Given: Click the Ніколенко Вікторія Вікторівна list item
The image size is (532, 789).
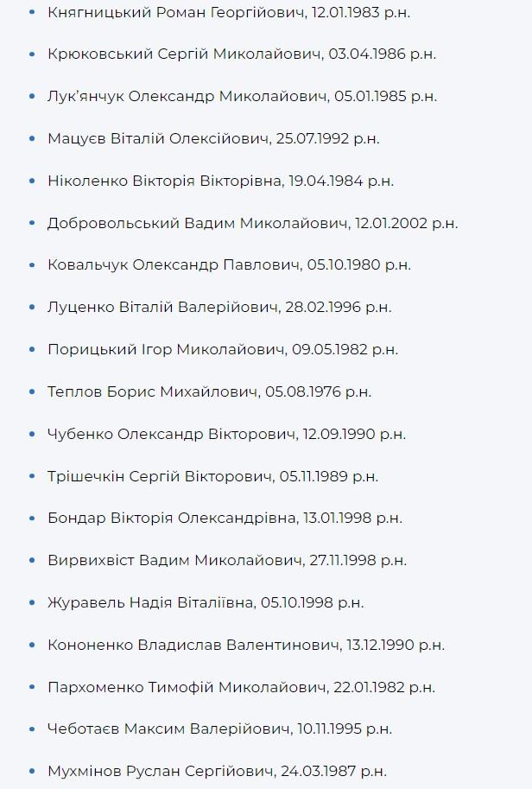Looking at the screenshot, I should pos(221,181).
